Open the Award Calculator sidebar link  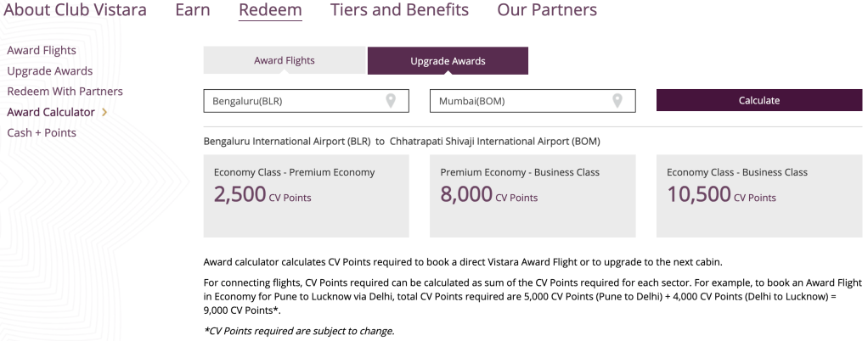click(x=51, y=112)
